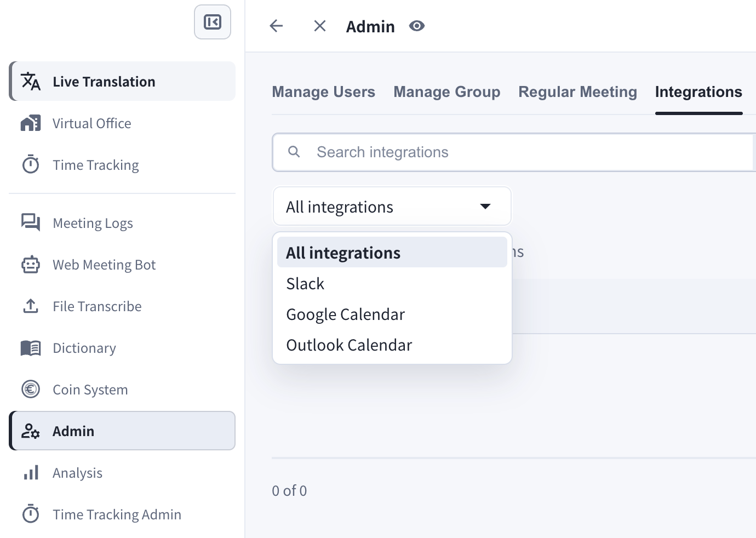The width and height of the screenshot is (756, 538).
Task: Click the Live Translation language icon
Action: point(31,81)
